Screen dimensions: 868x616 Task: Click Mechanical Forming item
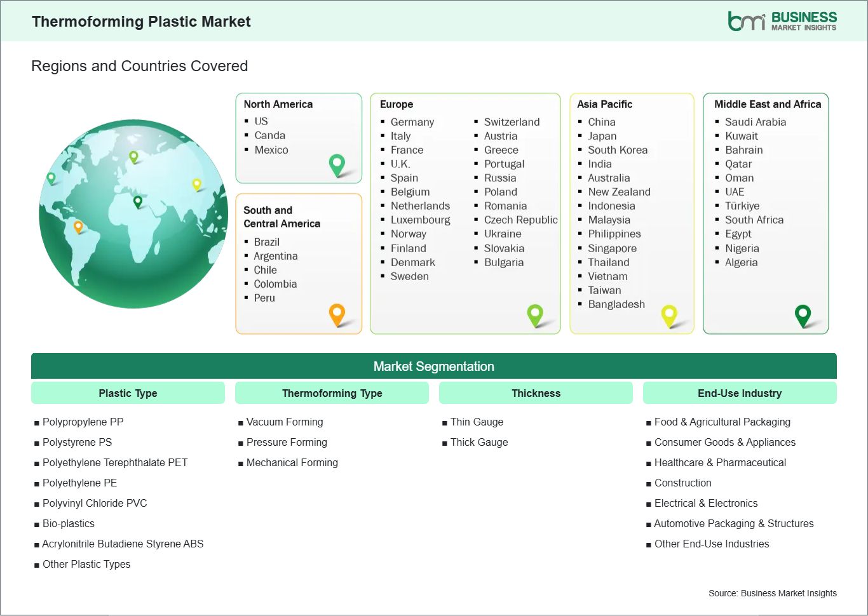point(292,462)
